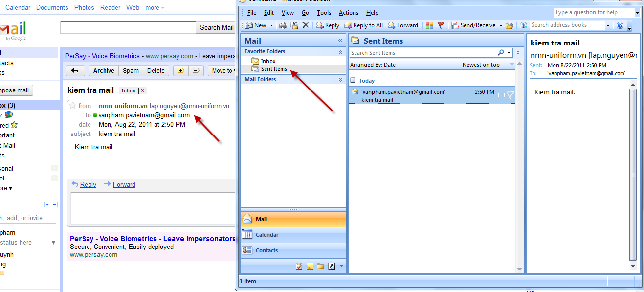
Task: Open the Actions menu in Outlook
Action: tap(349, 13)
